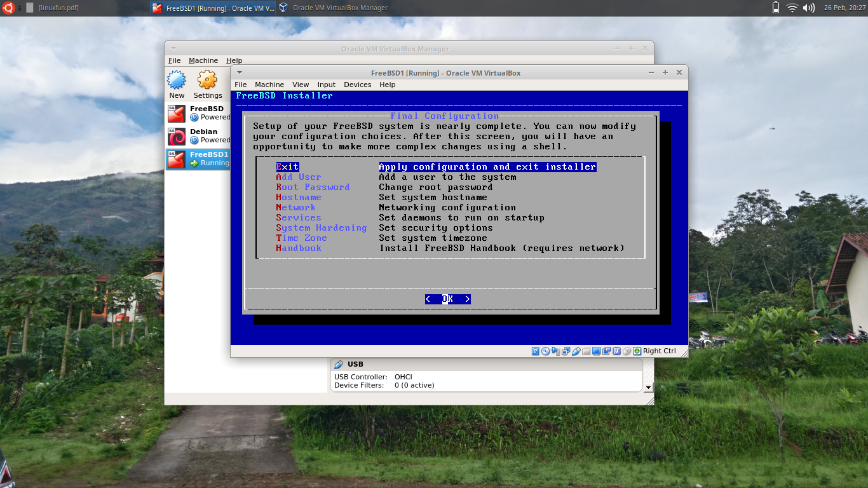Open File menu in VirtualBox Manager

tap(175, 60)
